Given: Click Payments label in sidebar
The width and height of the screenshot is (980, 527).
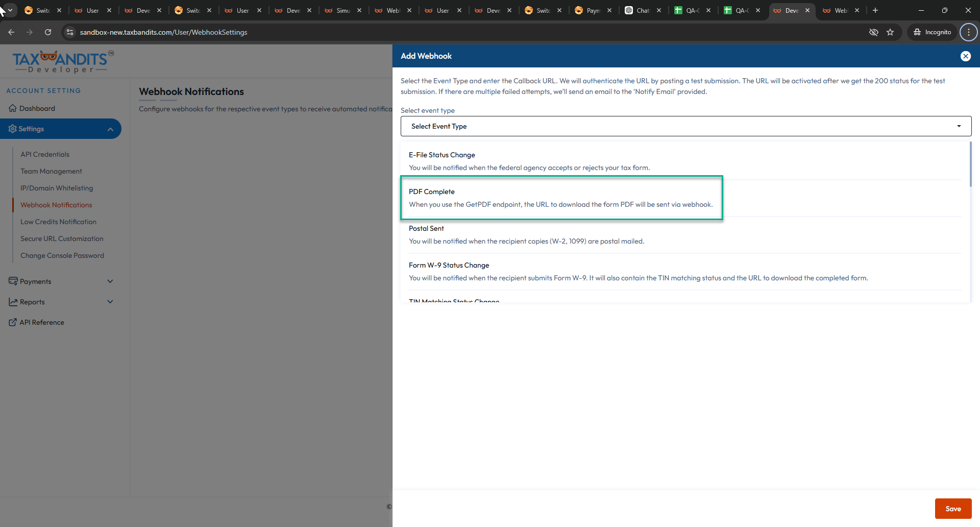Looking at the screenshot, I should 36,281.
